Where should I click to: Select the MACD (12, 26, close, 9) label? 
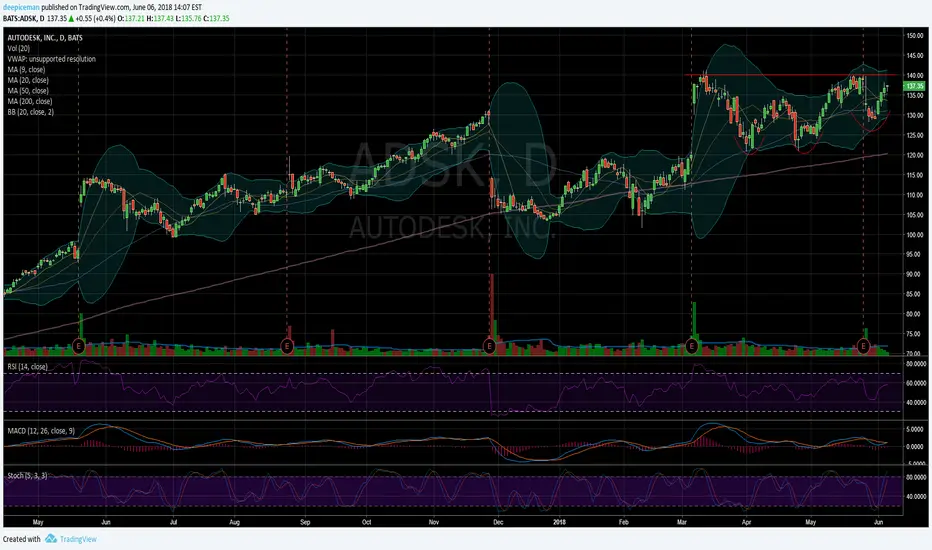click(x=41, y=430)
